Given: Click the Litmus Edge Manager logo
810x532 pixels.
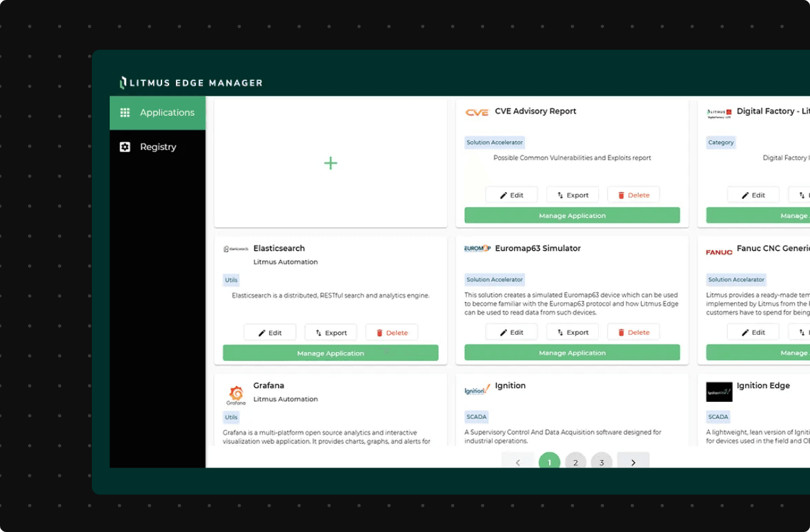Looking at the screenshot, I should click(191, 82).
